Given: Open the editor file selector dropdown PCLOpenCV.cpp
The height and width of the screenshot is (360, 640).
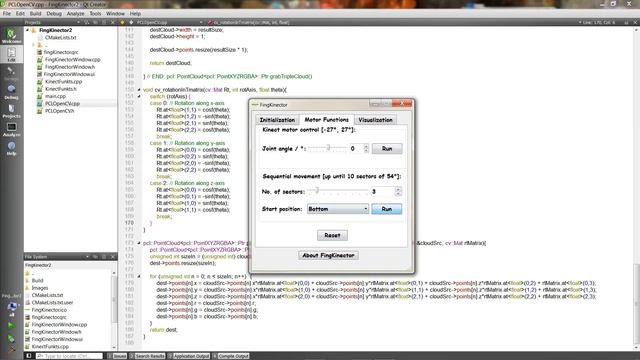Looking at the screenshot, I should (x=169, y=22).
